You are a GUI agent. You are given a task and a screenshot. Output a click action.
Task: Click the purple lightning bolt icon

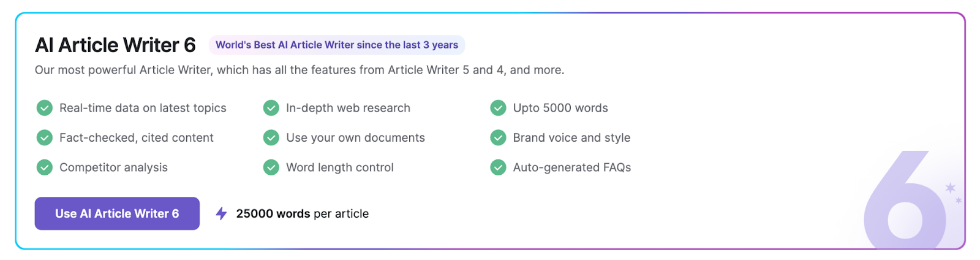(x=222, y=213)
